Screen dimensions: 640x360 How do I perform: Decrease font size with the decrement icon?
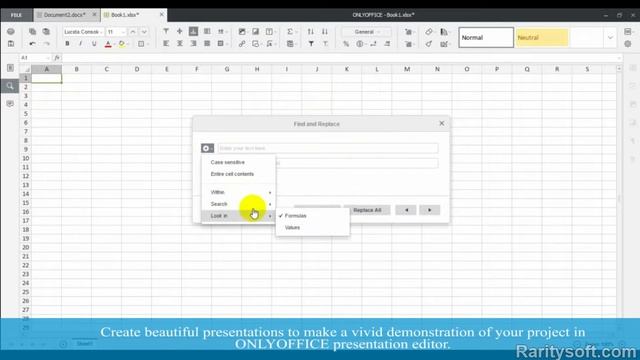click(x=144, y=31)
